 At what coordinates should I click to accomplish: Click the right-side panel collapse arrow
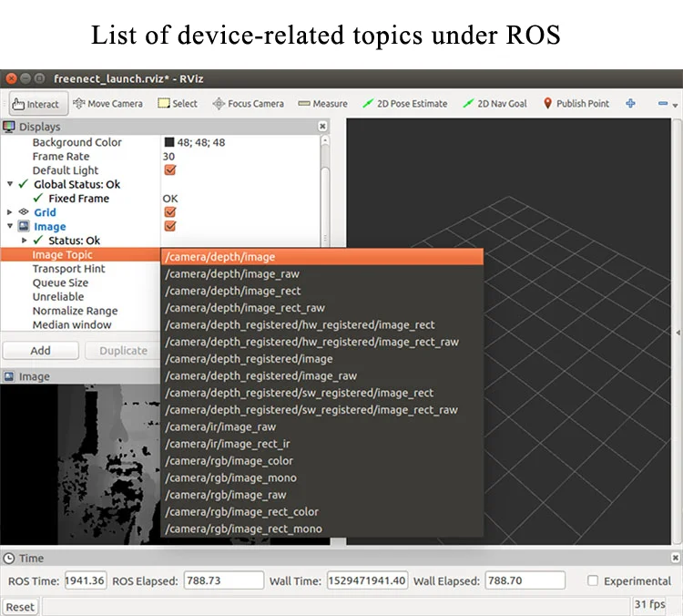click(x=678, y=333)
